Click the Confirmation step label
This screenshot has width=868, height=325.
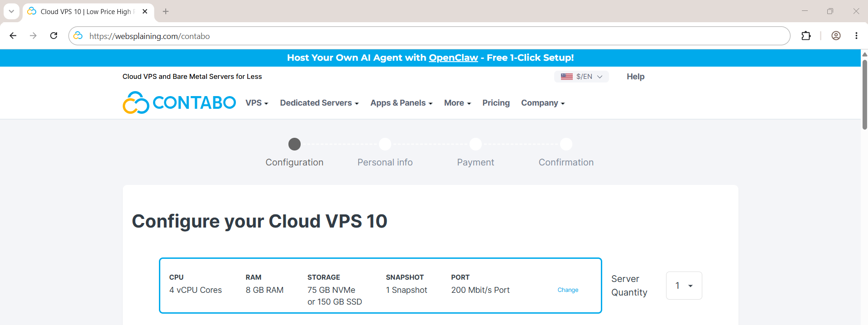[x=566, y=162]
